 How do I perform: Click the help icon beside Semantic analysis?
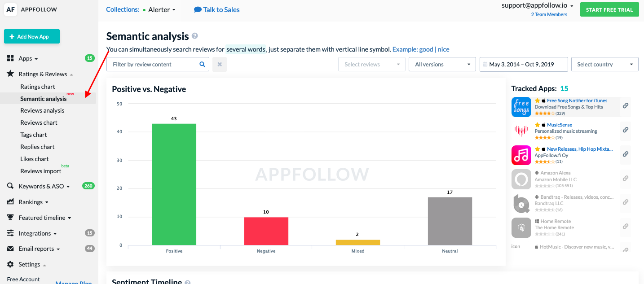(195, 36)
